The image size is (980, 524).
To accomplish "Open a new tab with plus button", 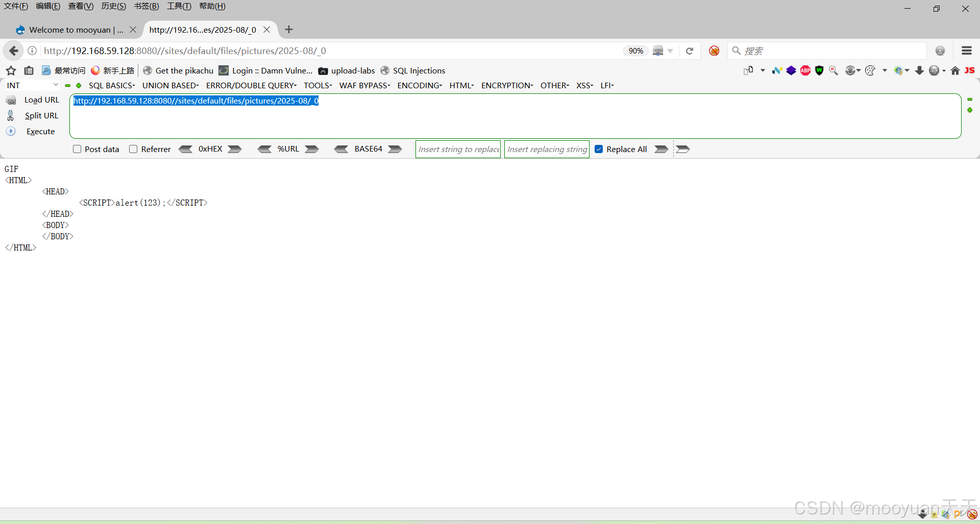I will tap(289, 30).
